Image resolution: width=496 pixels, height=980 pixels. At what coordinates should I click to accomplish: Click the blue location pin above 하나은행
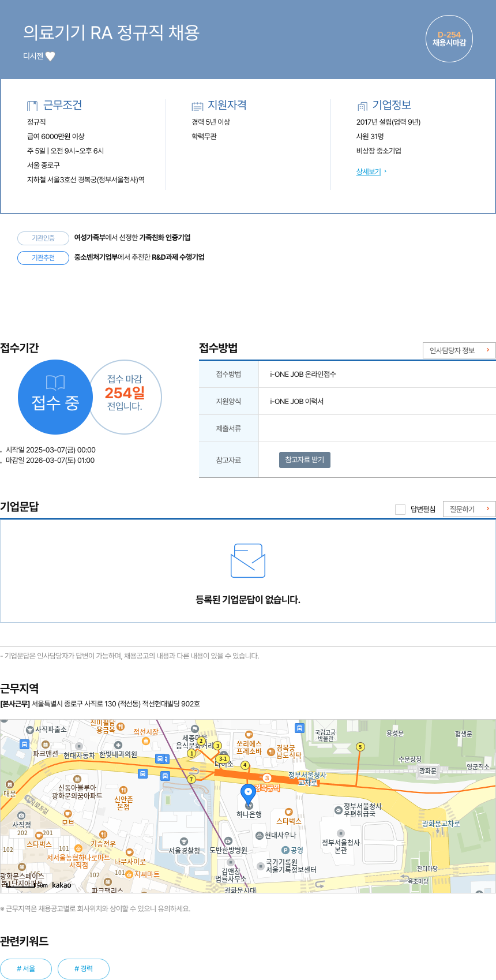coord(248,794)
